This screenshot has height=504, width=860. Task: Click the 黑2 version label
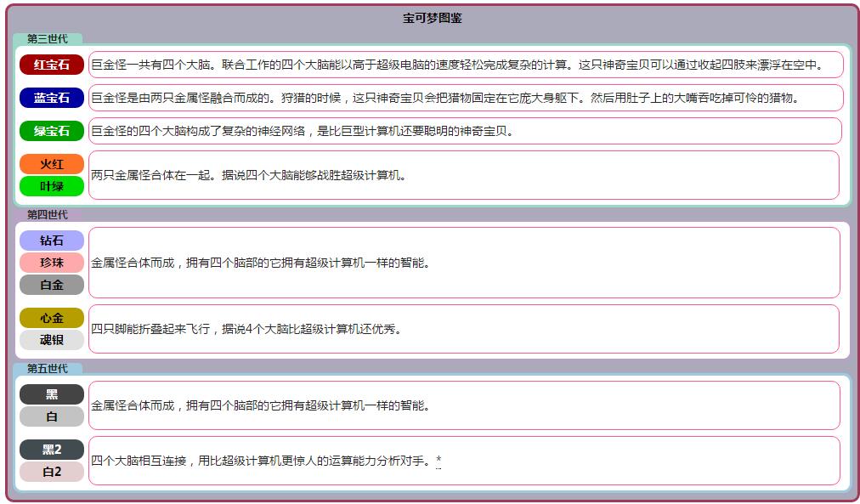[x=52, y=450]
